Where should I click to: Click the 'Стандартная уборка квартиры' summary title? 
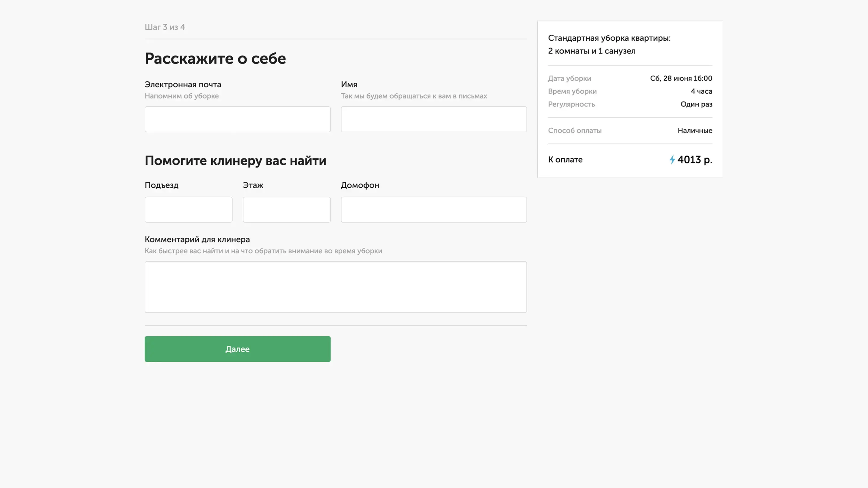[x=609, y=38]
